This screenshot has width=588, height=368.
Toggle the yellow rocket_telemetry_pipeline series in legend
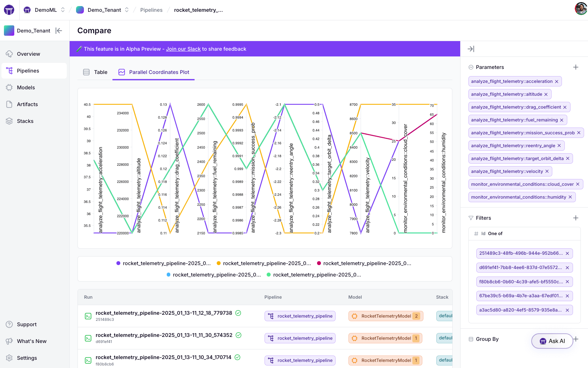218,263
